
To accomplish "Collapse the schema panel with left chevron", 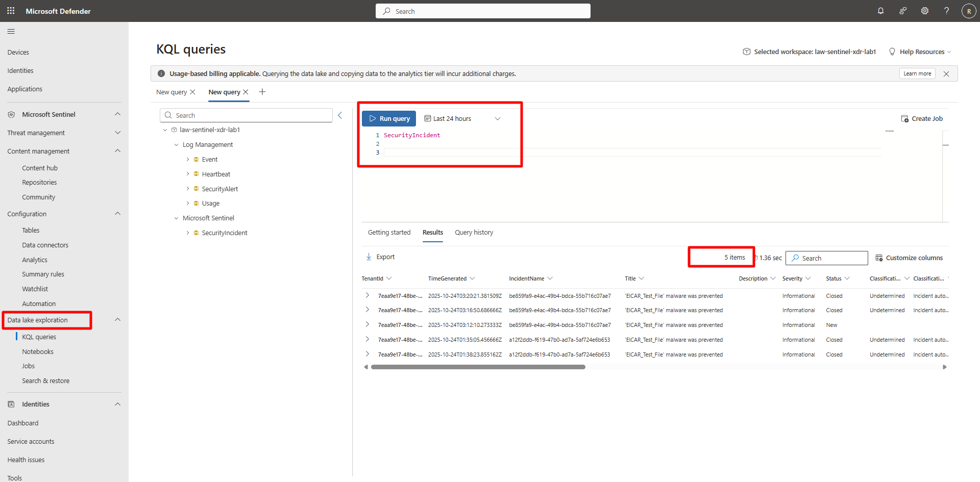I will point(340,115).
